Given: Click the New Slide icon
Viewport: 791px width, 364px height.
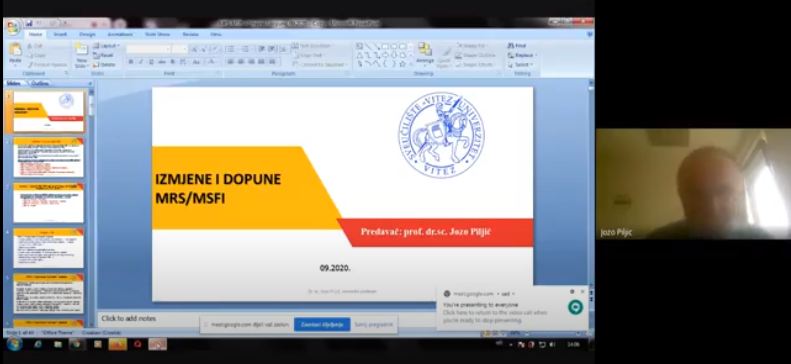Looking at the screenshot, I should click(81, 55).
